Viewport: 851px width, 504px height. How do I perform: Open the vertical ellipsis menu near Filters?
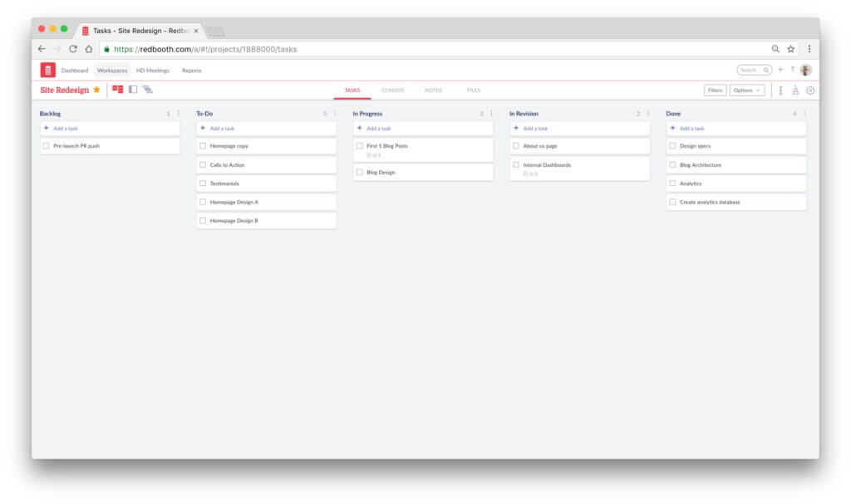781,90
